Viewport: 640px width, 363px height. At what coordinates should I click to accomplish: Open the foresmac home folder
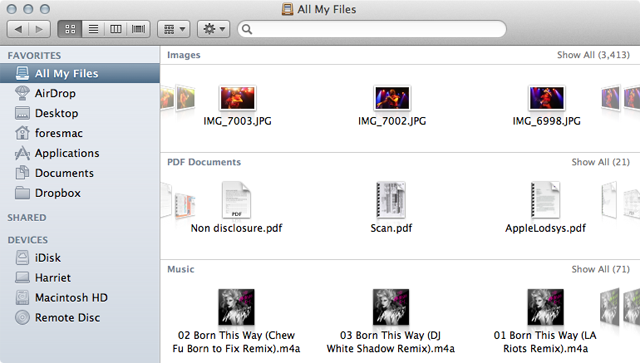(x=80, y=133)
